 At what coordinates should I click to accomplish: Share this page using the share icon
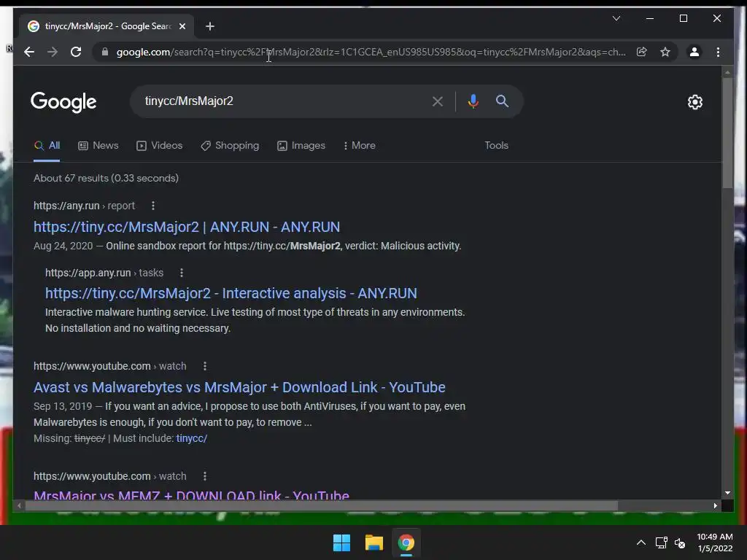click(642, 52)
